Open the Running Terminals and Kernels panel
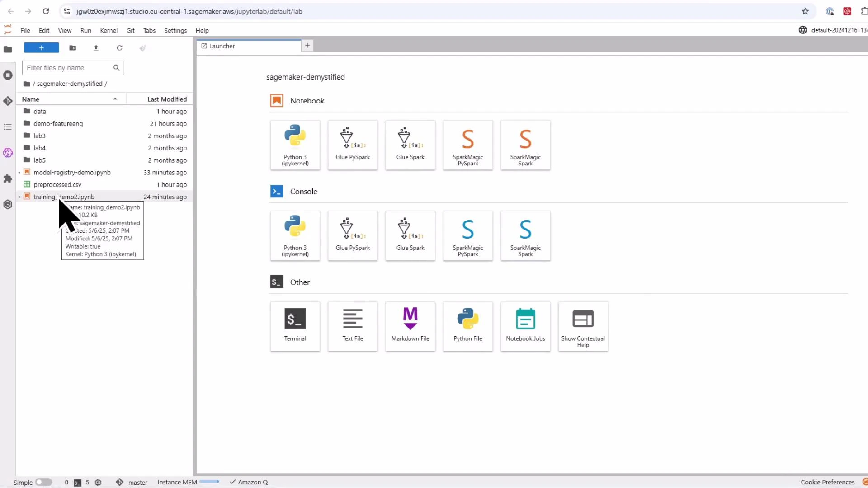This screenshot has height=488, width=868. (x=8, y=75)
